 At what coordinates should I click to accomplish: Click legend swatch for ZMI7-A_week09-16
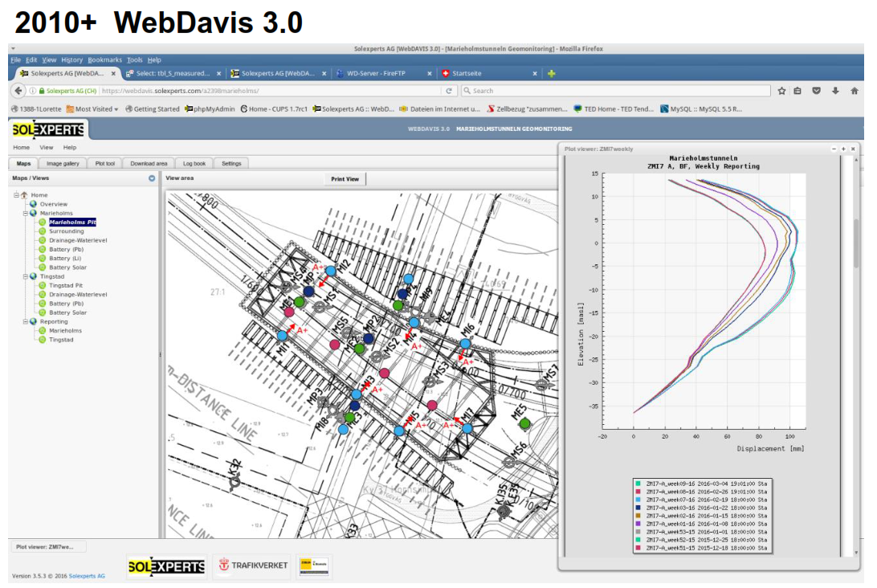click(x=638, y=484)
